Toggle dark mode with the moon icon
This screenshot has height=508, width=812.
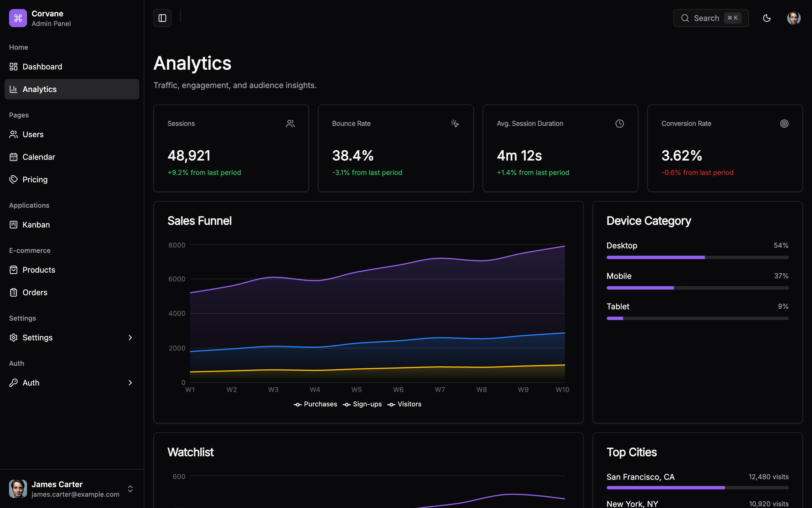click(767, 18)
